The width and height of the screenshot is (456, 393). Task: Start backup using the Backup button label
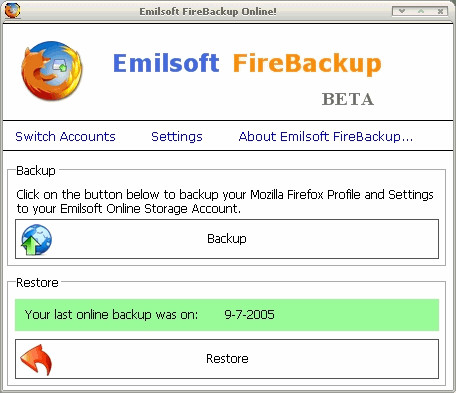227,239
